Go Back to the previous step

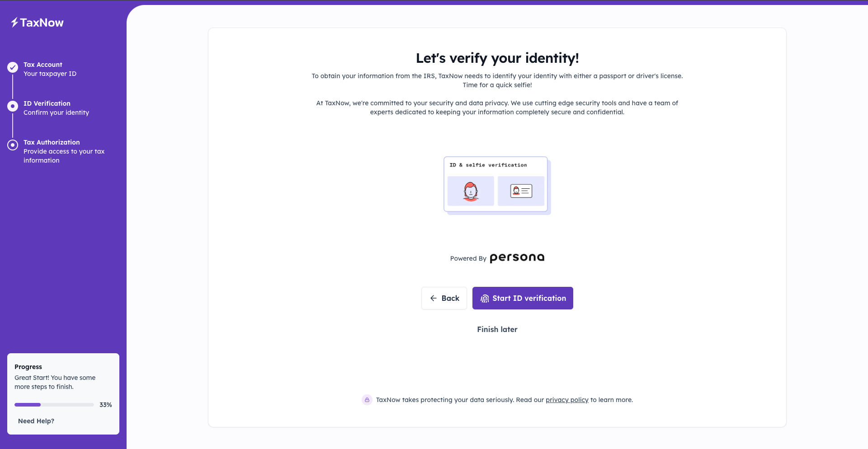coord(444,298)
